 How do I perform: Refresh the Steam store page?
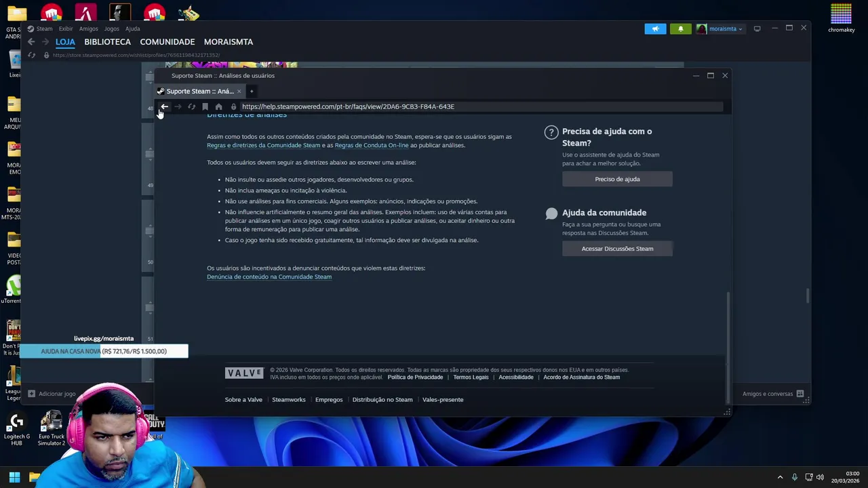click(31, 55)
